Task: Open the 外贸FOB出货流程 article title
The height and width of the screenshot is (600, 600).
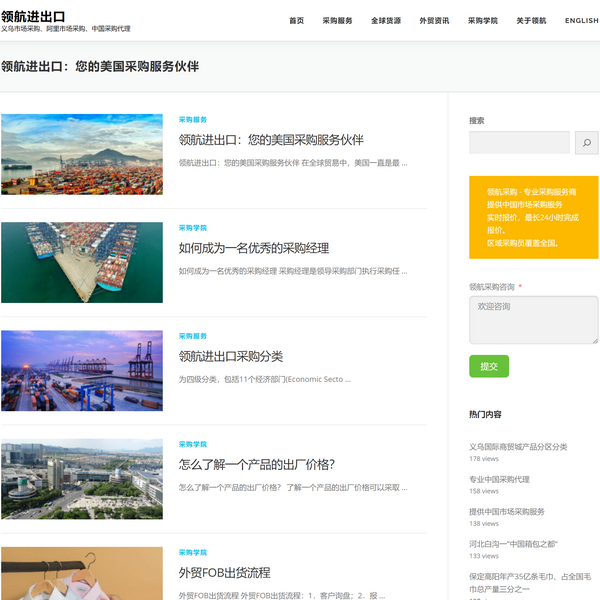Action: [x=224, y=573]
